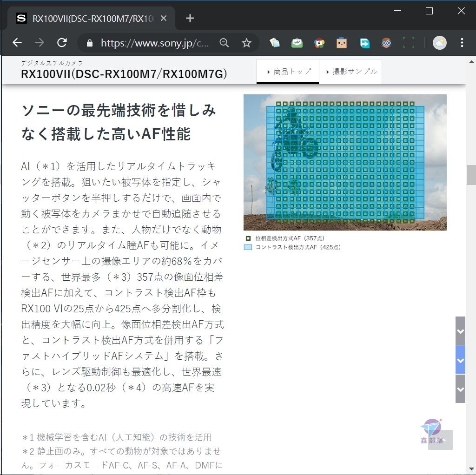Click the scrollbar up arrow
Viewport: 476px width, 475px height.
(471, 62)
